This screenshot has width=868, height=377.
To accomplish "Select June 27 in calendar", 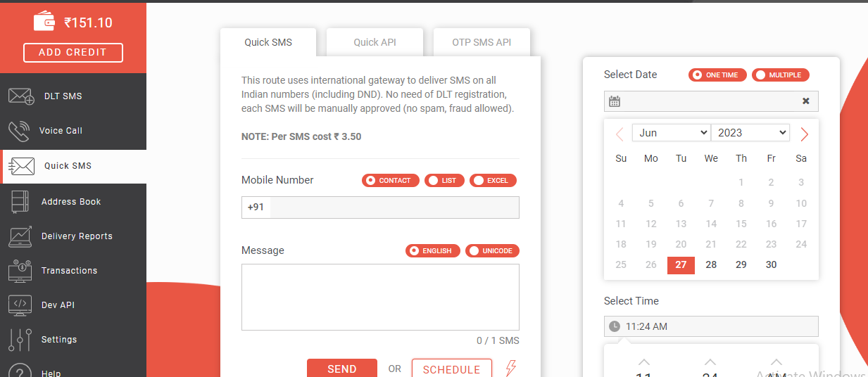I will click(681, 265).
